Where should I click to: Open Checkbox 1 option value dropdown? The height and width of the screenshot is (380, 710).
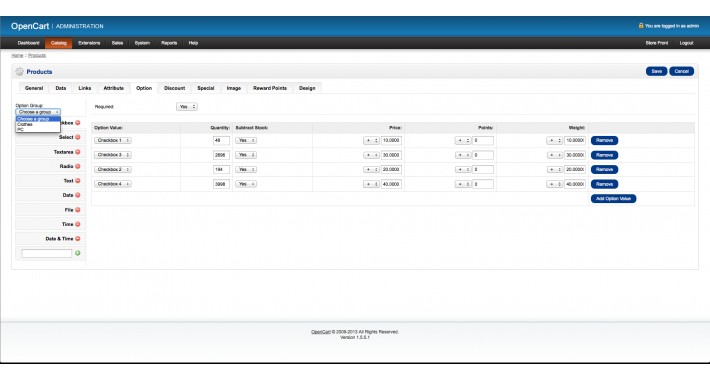113,140
